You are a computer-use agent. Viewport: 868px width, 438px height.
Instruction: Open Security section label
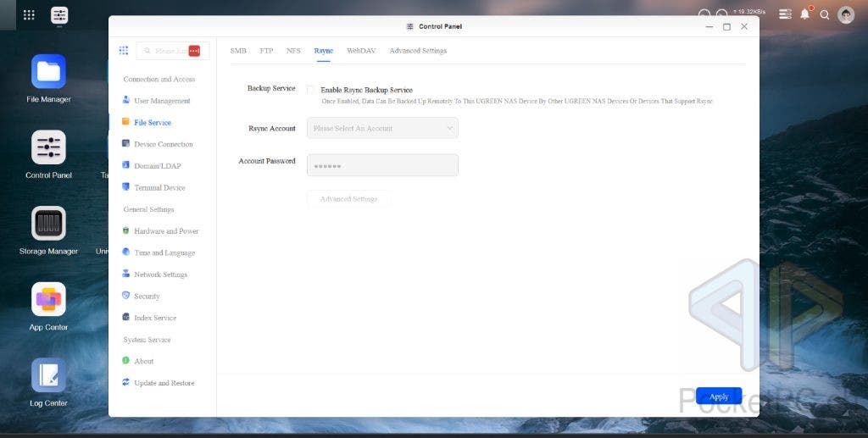click(147, 296)
